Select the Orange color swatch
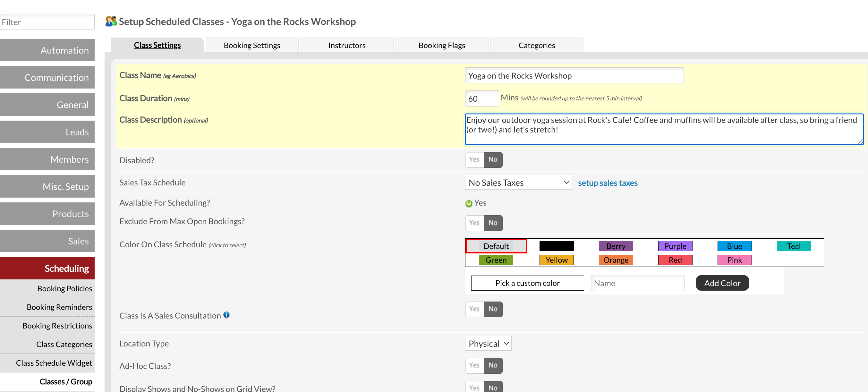 (x=616, y=260)
